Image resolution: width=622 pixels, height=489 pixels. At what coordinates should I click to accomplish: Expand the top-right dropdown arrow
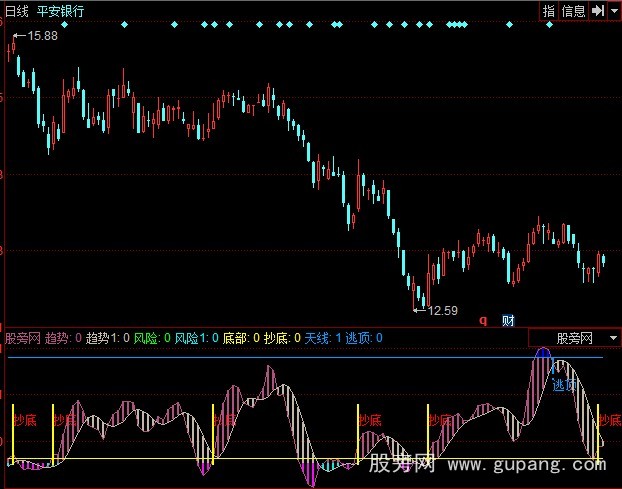tap(614, 10)
